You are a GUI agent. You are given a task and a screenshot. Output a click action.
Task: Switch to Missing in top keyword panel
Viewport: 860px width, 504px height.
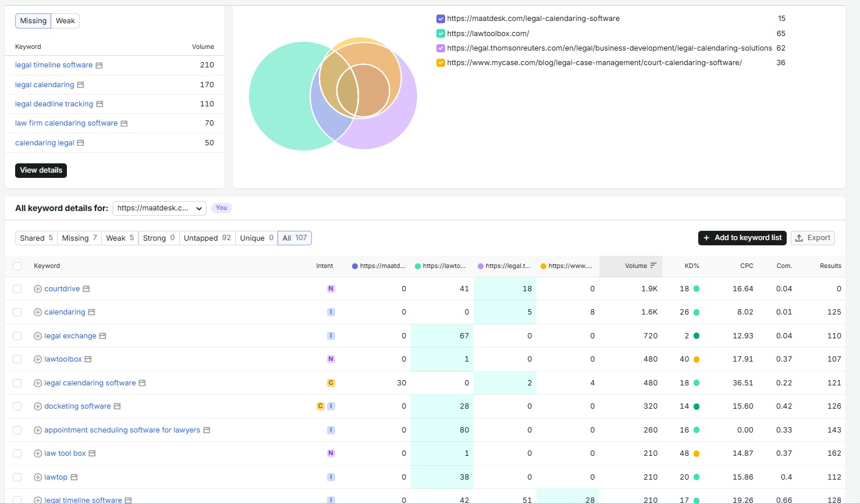tap(33, 21)
